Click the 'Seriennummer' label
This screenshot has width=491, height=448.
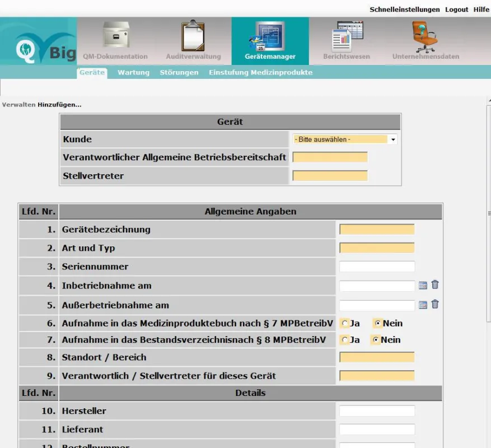[95, 267]
